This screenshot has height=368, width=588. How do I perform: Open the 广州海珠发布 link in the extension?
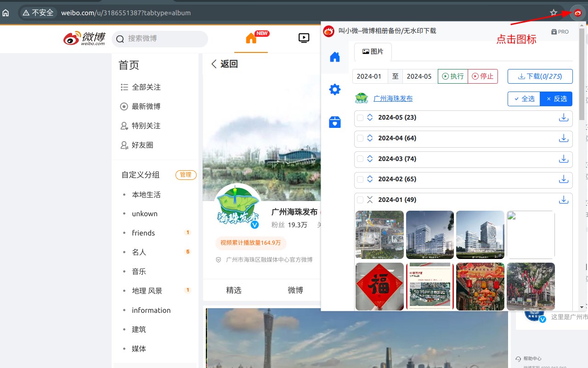[x=393, y=98]
